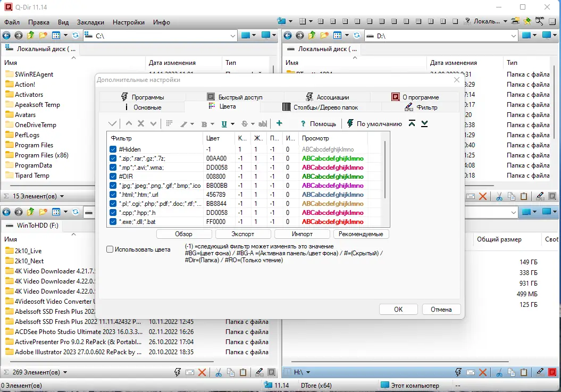Click the red square icon in bottom-right status bar

click(552, 372)
